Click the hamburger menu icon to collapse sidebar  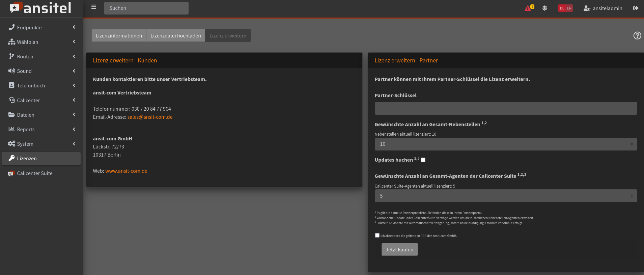94,7
